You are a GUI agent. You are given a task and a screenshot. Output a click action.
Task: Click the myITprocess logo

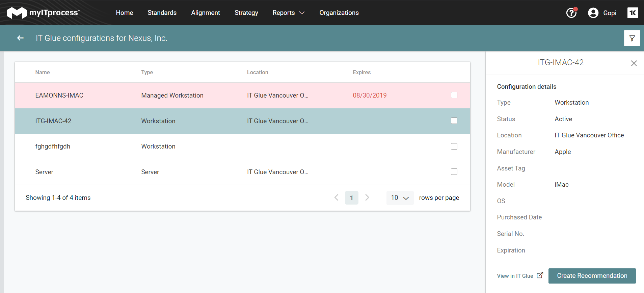44,13
